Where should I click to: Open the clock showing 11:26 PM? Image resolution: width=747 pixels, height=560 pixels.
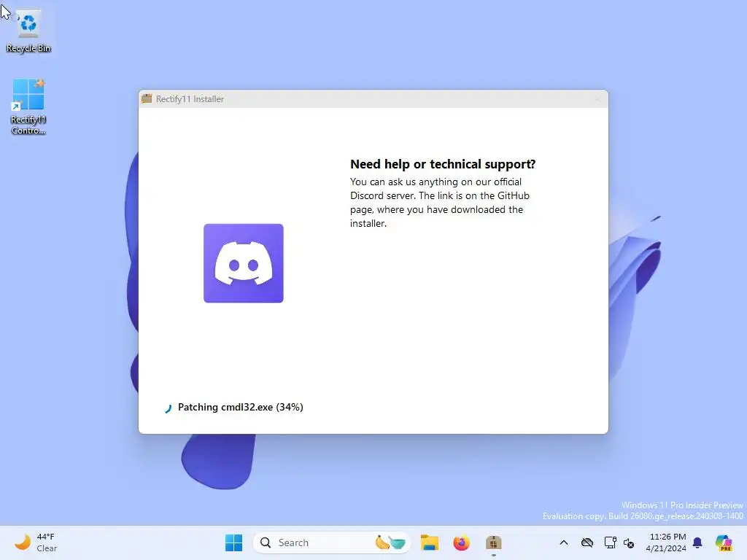point(665,542)
